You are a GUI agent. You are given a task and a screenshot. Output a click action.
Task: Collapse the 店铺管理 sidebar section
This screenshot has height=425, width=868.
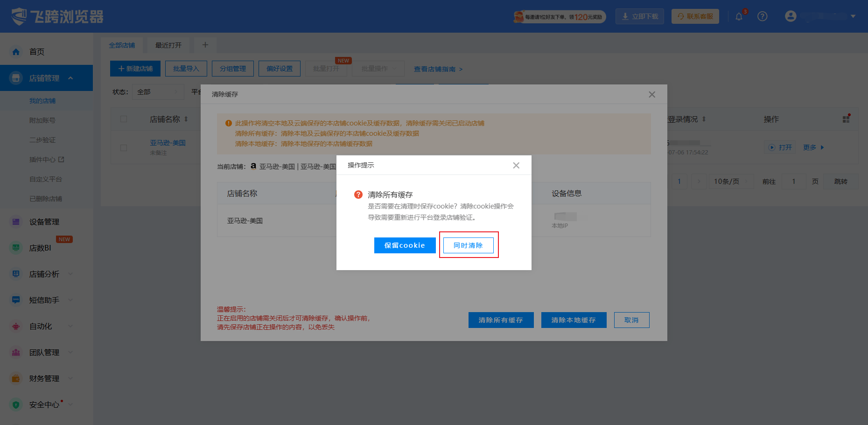click(x=70, y=78)
